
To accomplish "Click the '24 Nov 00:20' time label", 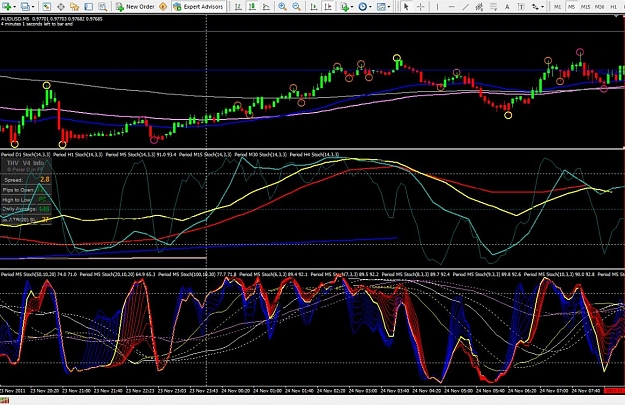I will pyautogui.click(x=235, y=391).
